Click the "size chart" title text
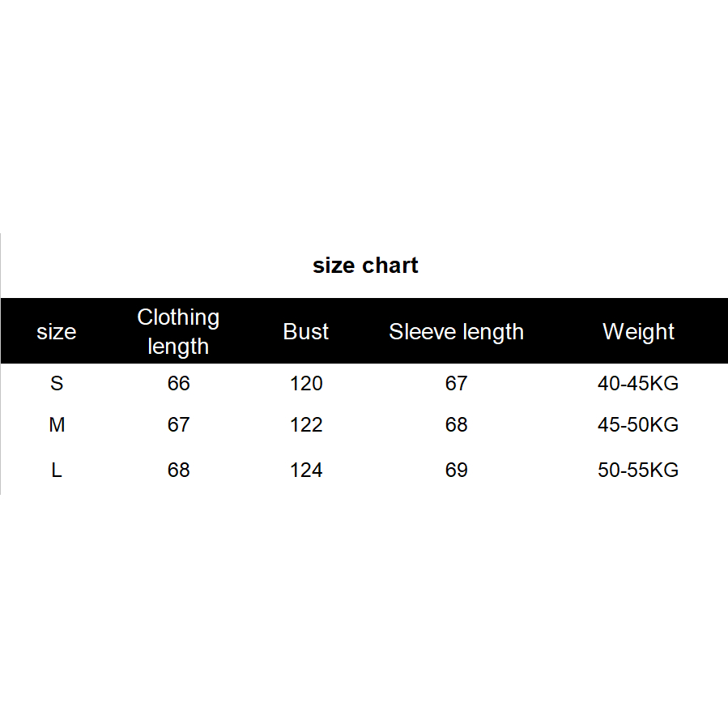Image resolution: width=728 pixels, height=728 pixels. (x=365, y=266)
